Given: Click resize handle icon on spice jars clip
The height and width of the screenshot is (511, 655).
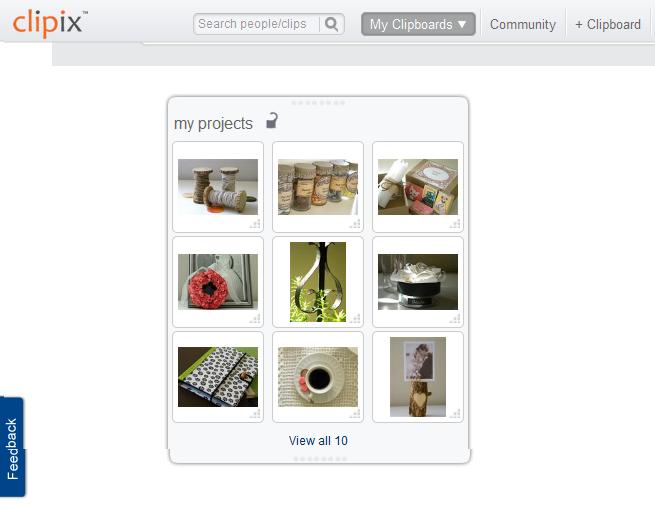Looking at the screenshot, I should click(355, 224).
